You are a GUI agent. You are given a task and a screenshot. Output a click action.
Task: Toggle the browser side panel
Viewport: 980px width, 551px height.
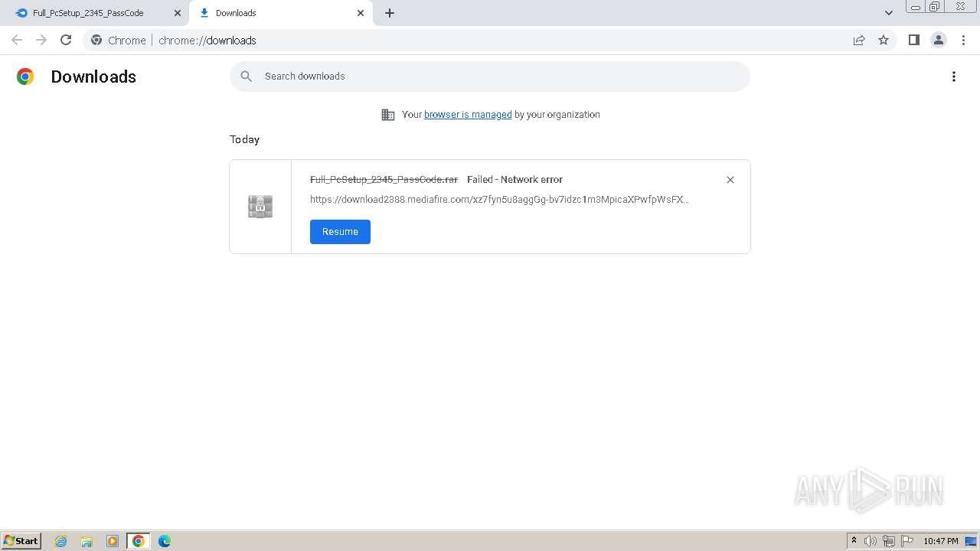click(x=914, y=40)
